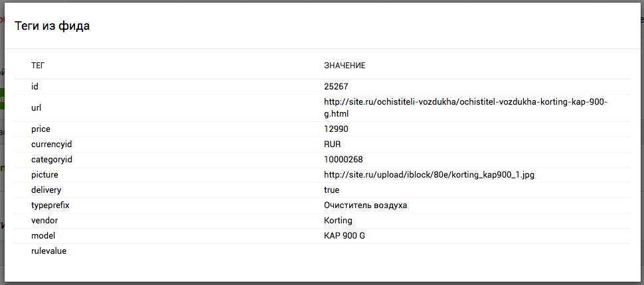This screenshot has height=285, width=644.
Task: Select the RUR currency value
Action: click(333, 144)
